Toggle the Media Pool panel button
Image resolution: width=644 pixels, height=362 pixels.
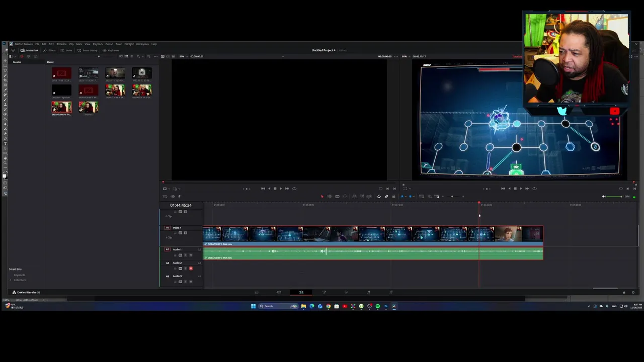pyautogui.click(x=29, y=50)
